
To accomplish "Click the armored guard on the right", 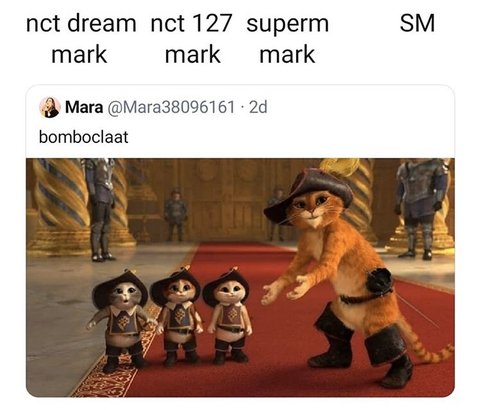I will 422,208.
